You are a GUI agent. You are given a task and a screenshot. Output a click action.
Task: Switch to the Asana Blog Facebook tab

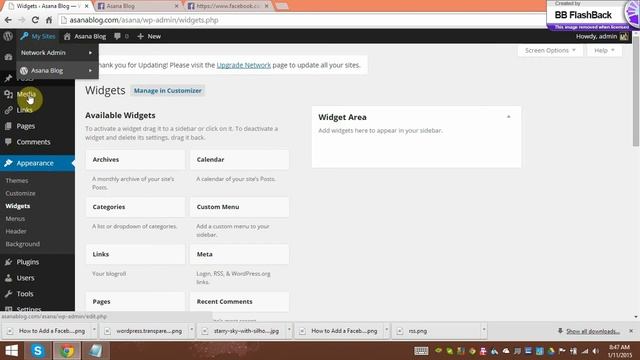(x=137, y=6)
